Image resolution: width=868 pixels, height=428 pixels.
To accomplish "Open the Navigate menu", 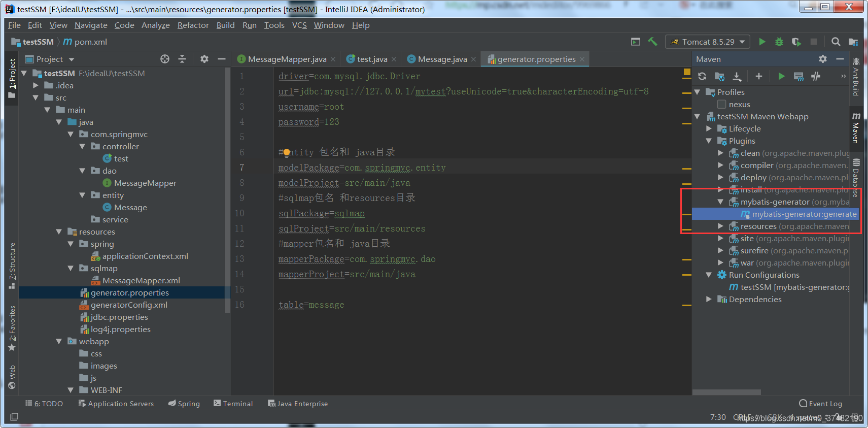I will [91, 25].
